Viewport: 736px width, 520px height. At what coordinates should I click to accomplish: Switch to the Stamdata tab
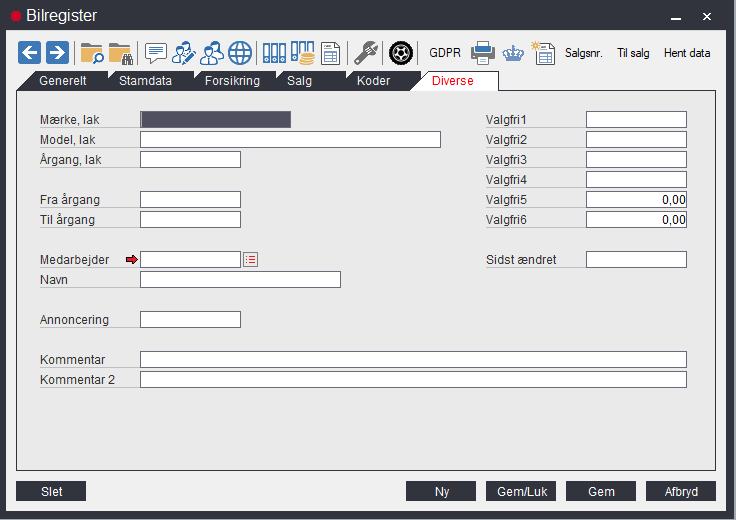point(146,81)
